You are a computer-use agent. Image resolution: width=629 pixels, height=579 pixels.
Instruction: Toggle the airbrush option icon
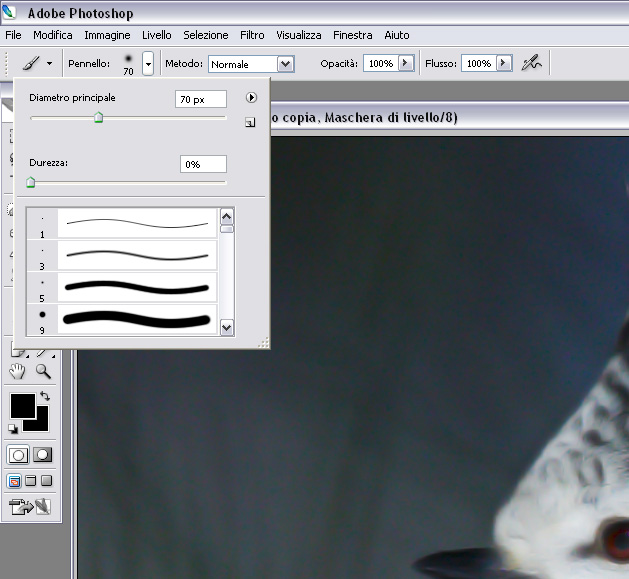[531, 63]
